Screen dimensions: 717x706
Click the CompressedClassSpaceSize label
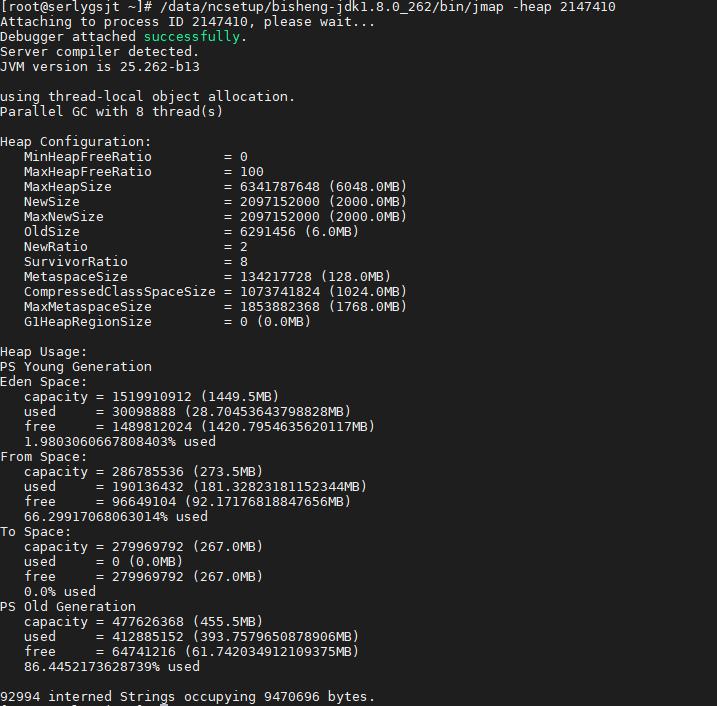click(x=120, y=292)
